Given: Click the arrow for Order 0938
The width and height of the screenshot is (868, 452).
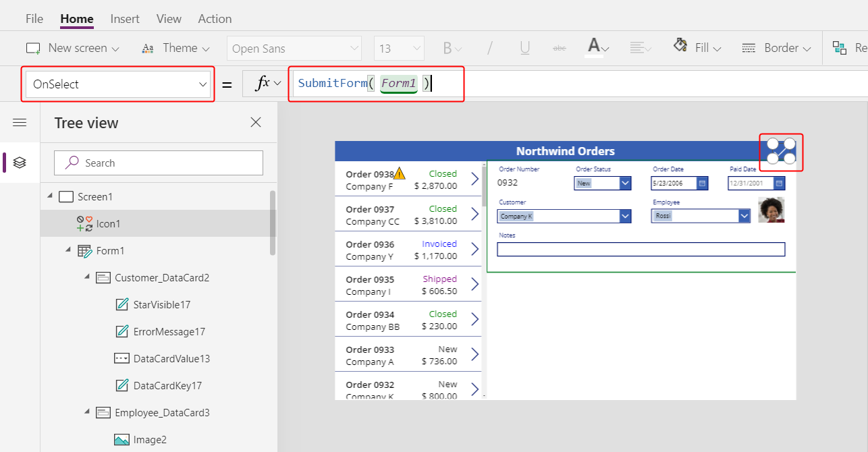Looking at the screenshot, I should (x=474, y=179).
